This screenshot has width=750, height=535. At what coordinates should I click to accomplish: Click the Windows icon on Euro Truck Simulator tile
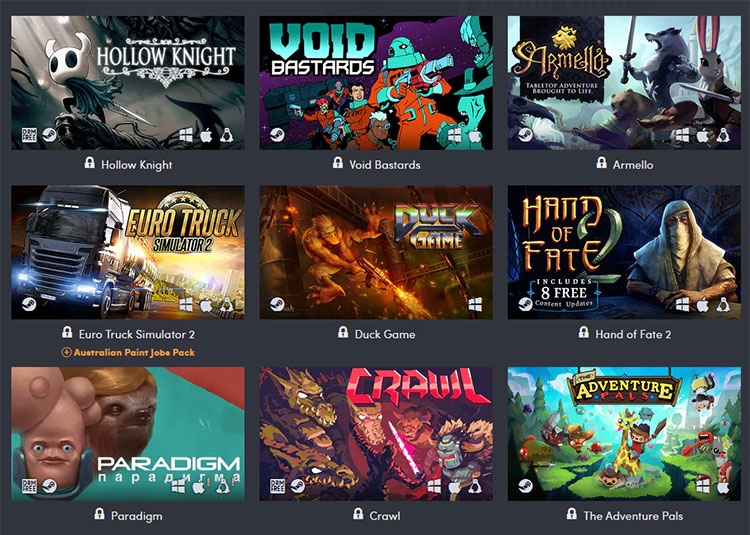[x=186, y=304]
